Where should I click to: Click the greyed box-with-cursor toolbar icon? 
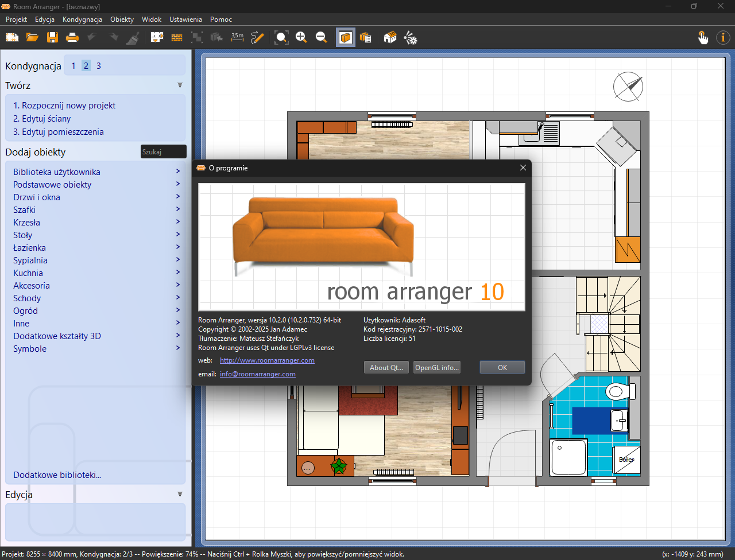[x=216, y=38]
